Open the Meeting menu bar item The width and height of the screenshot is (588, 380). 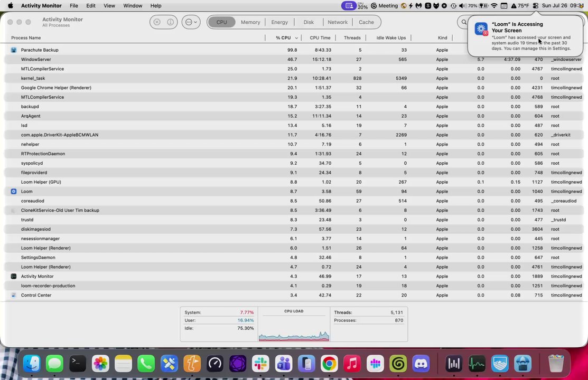[385, 6]
